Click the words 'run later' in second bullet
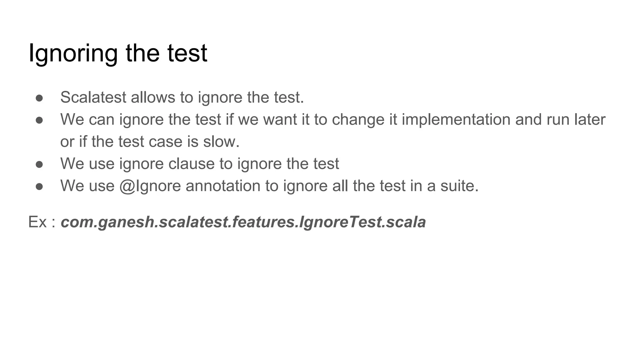644x362 pixels. click(x=576, y=119)
